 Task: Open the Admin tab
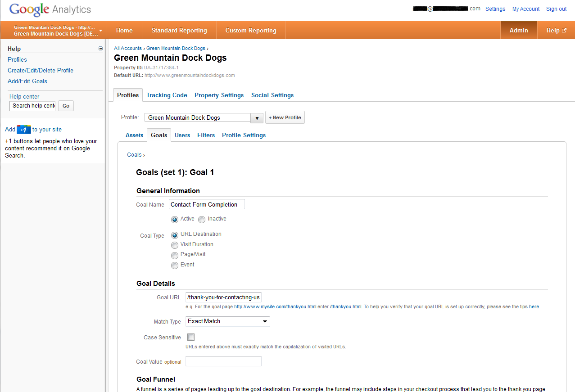click(x=519, y=30)
